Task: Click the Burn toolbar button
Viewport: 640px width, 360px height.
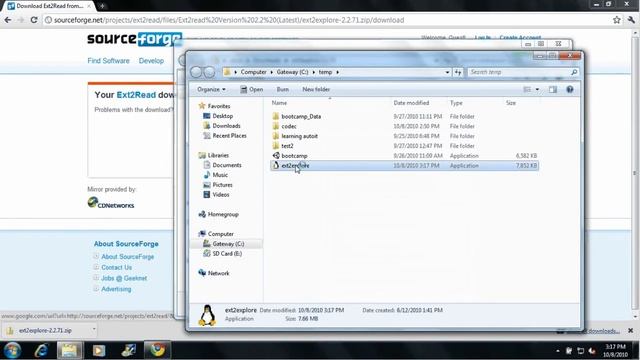Action: click(x=282, y=89)
